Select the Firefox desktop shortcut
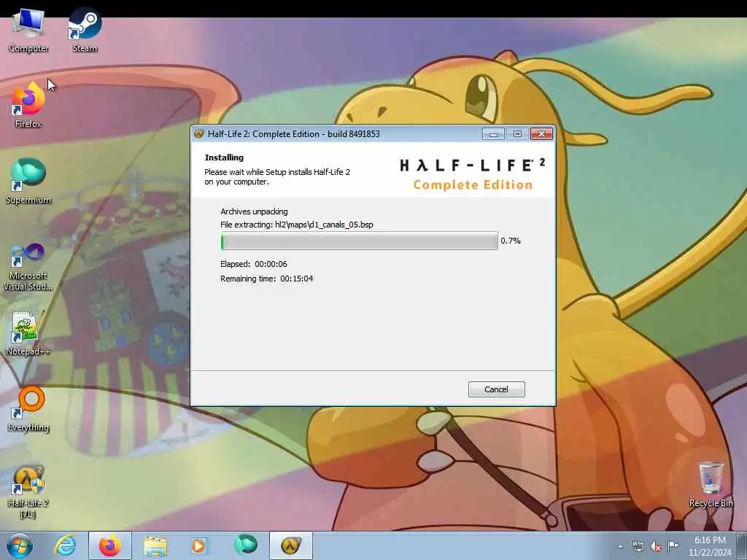The height and width of the screenshot is (560, 747). [x=28, y=105]
